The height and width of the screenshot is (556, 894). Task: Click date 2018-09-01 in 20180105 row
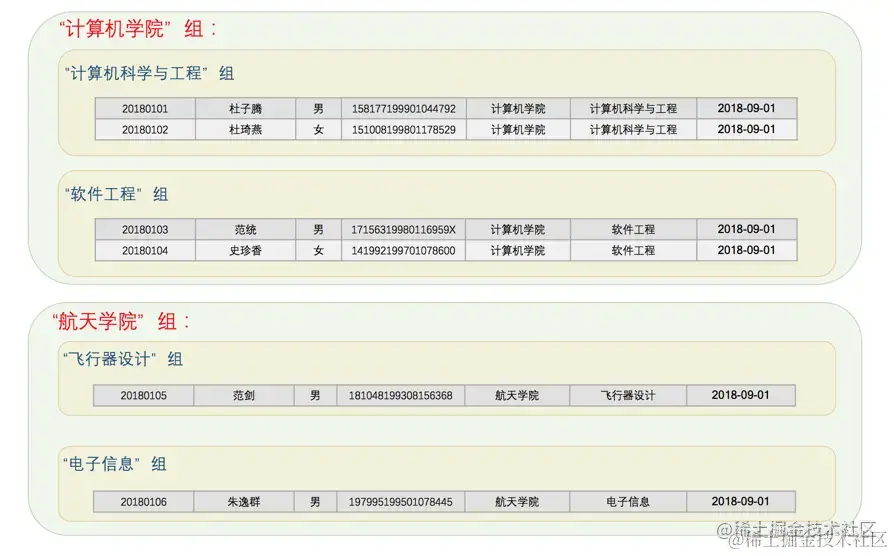[741, 395]
